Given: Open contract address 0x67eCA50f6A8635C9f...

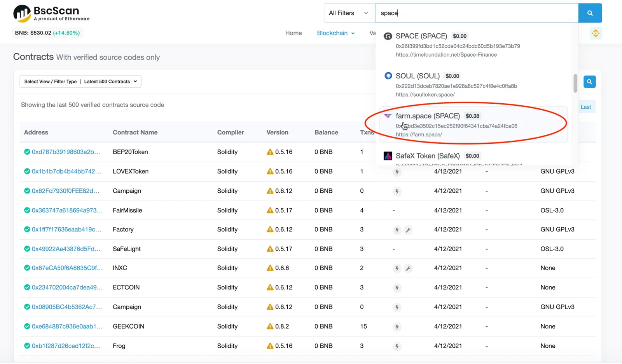Looking at the screenshot, I should [x=67, y=268].
